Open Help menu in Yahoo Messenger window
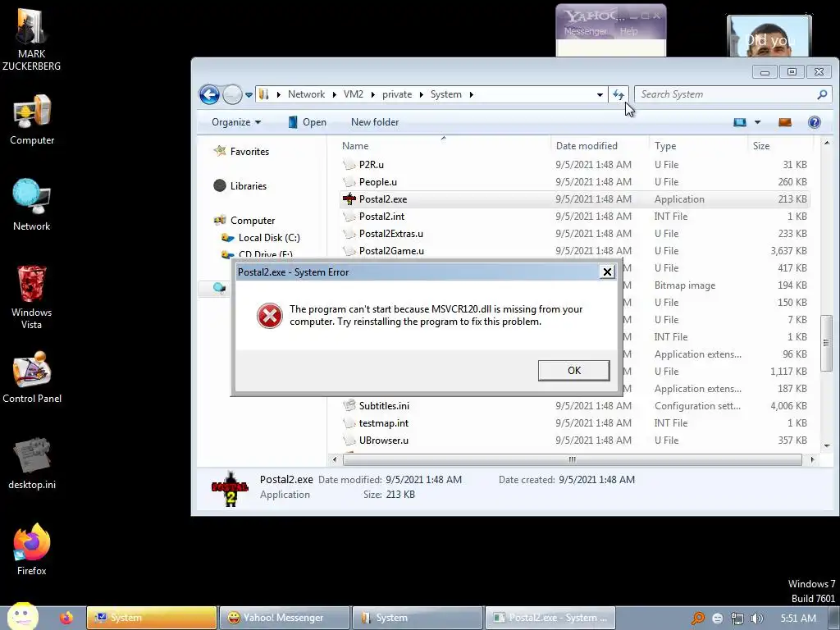The width and height of the screenshot is (840, 630). coord(629,31)
